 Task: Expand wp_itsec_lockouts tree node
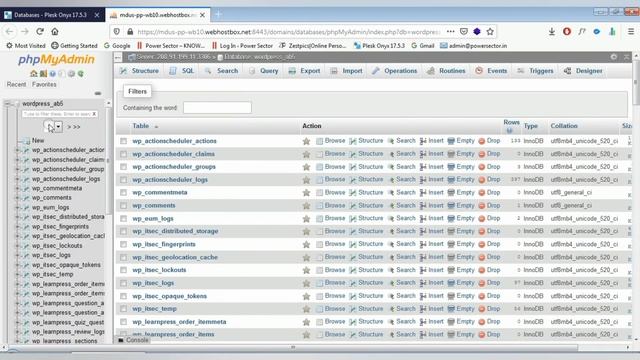click(18, 246)
